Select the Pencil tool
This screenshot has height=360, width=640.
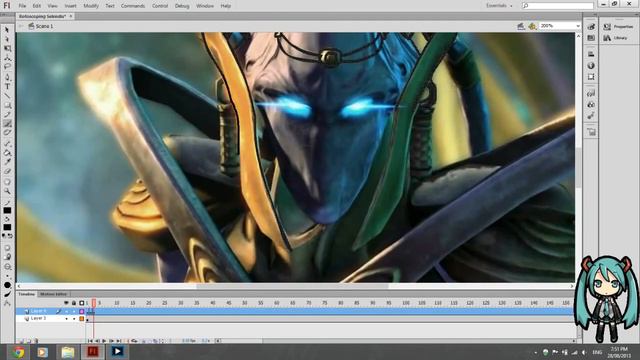7,115
